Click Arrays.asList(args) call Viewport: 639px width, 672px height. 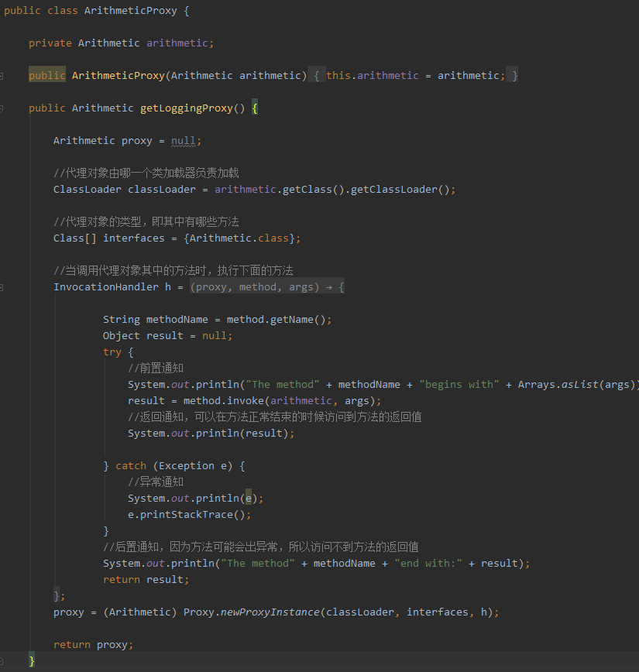point(576,385)
